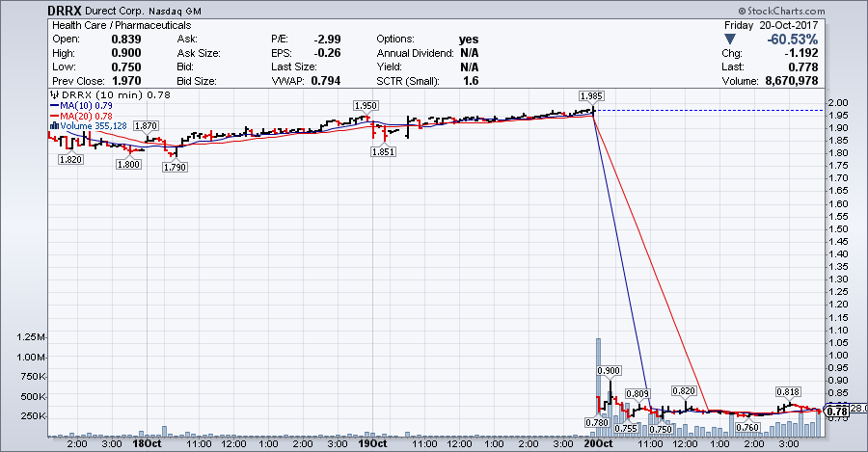Click the 1.50 price axis label
This screenshot has width=868, height=452.
coord(838,229)
